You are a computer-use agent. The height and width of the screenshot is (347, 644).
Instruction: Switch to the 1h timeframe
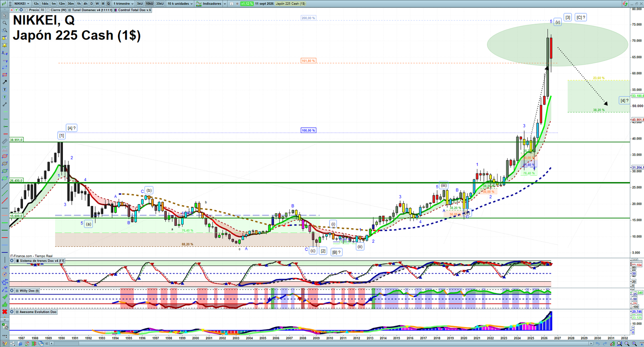pyautogui.click(x=79, y=4)
